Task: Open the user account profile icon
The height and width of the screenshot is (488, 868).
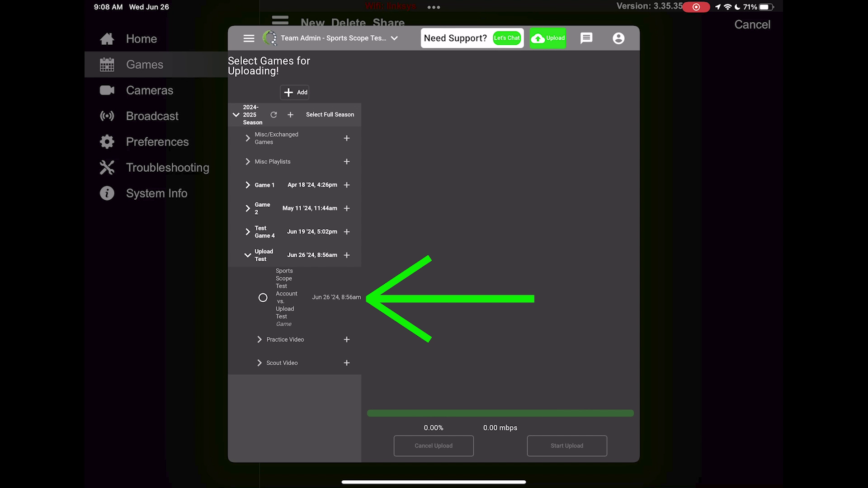Action: point(618,38)
